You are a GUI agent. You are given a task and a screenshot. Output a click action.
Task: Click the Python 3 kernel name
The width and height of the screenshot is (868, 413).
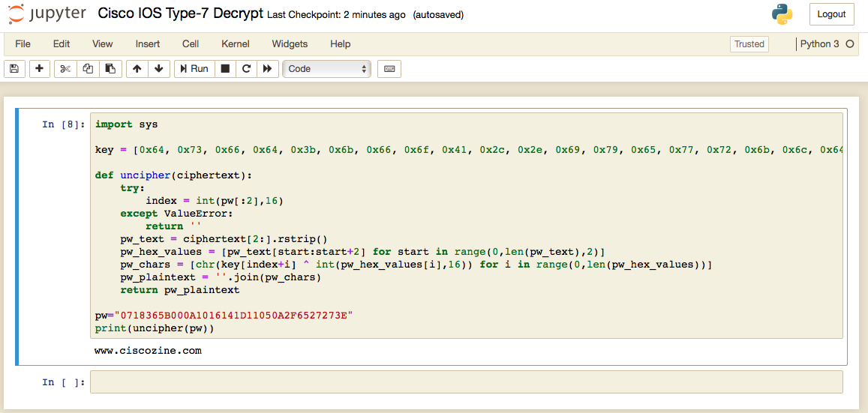pos(820,43)
